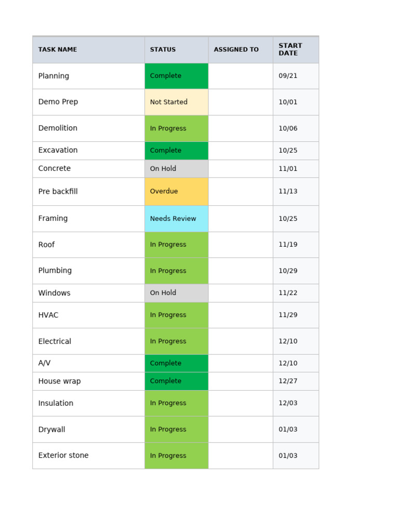This screenshot has width=399, height=532.
Task: Click the empty Assigned To cell for Electrical
Action: pos(241,341)
